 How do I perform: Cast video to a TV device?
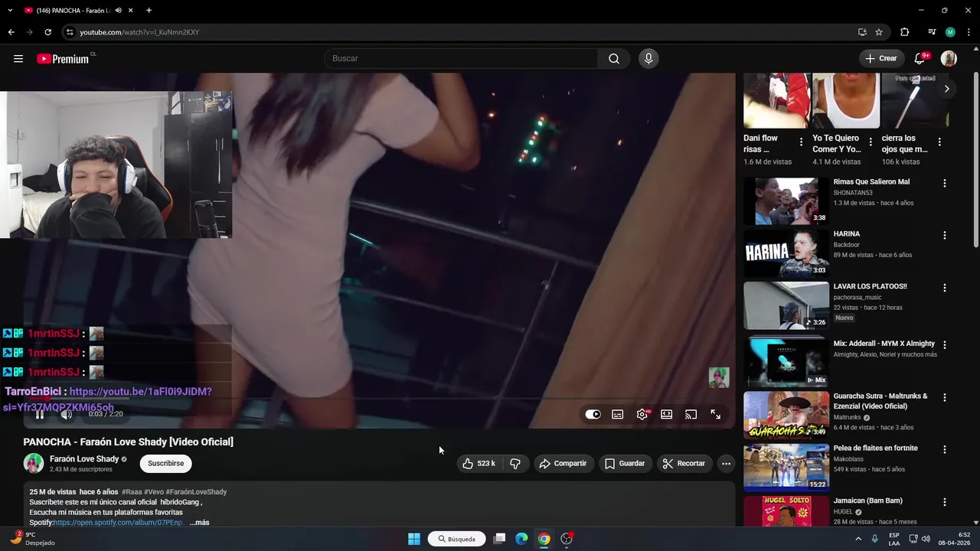click(x=691, y=414)
